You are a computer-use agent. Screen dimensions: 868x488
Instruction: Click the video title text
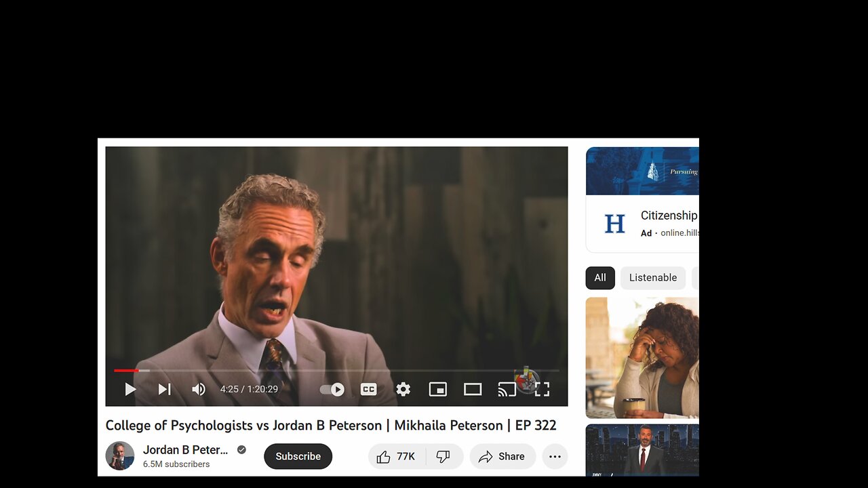[x=331, y=426]
